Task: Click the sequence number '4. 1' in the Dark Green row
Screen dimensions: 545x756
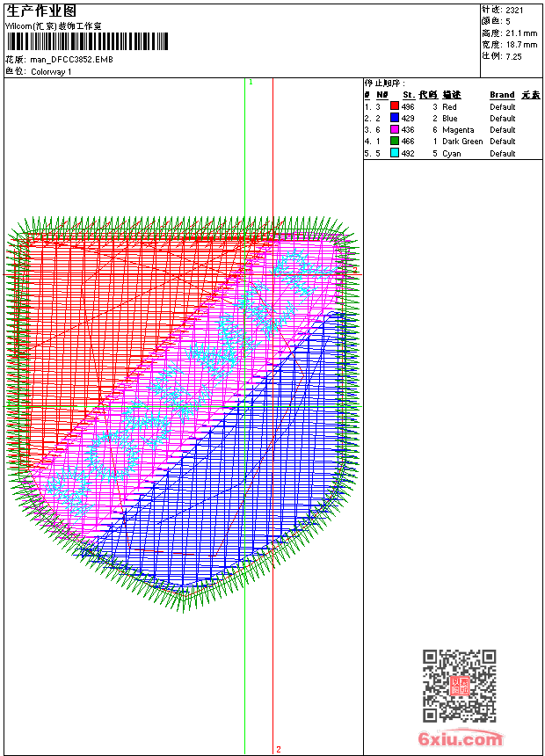Action: tap(373, 142)
